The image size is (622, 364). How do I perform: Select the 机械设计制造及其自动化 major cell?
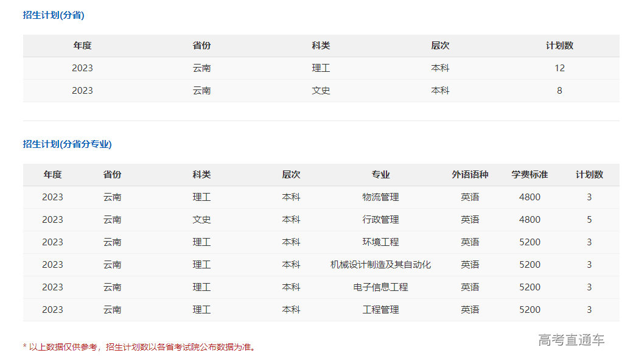[380, 265]
